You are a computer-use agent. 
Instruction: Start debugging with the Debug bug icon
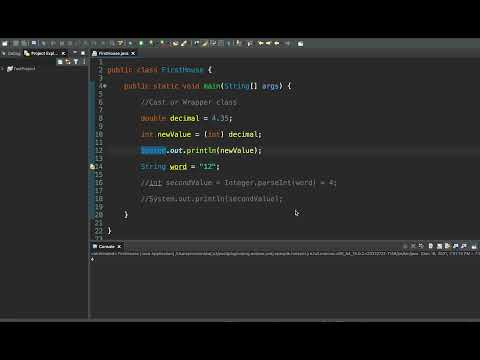(131, 43)
